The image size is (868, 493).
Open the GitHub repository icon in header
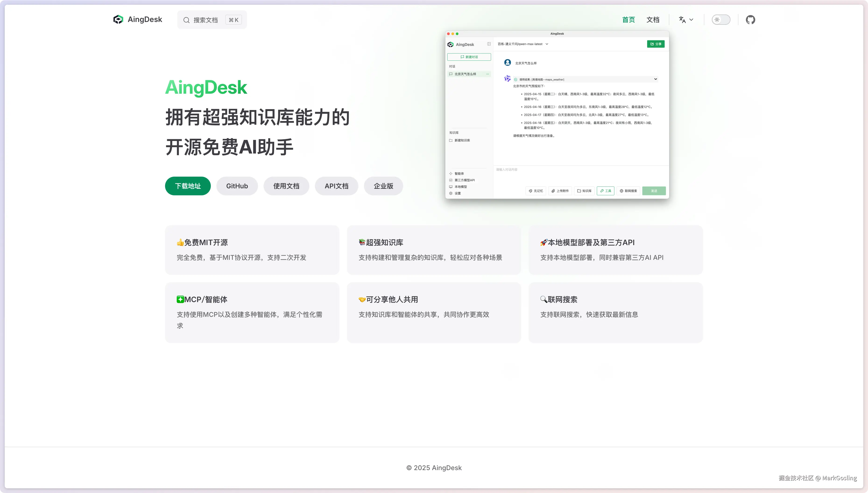coord(750,20)
